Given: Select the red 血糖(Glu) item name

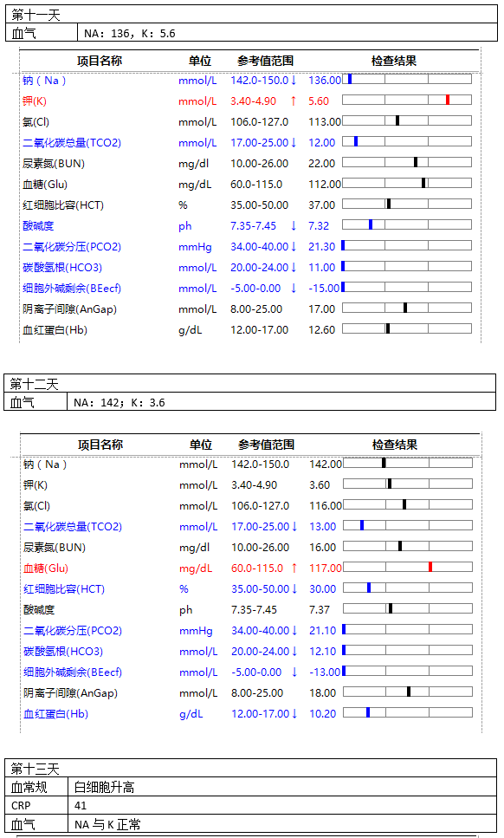Looking at the screenshot, I should click(x=46, y=568).
